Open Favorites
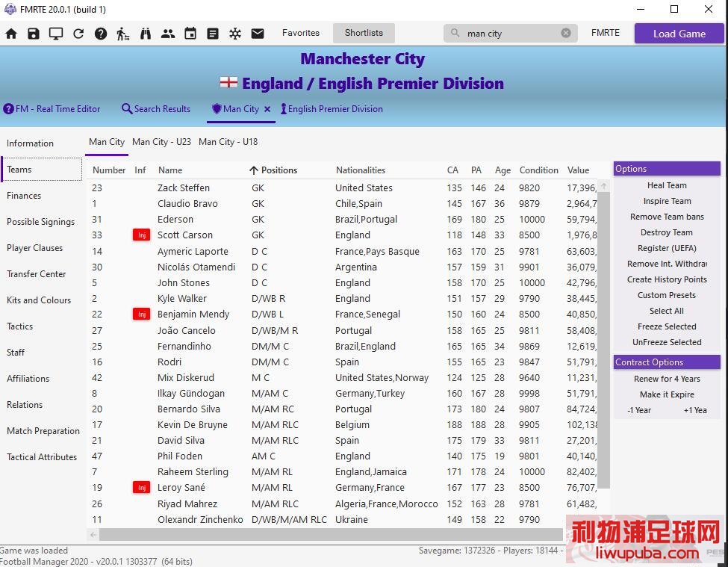 click(301, 33)
